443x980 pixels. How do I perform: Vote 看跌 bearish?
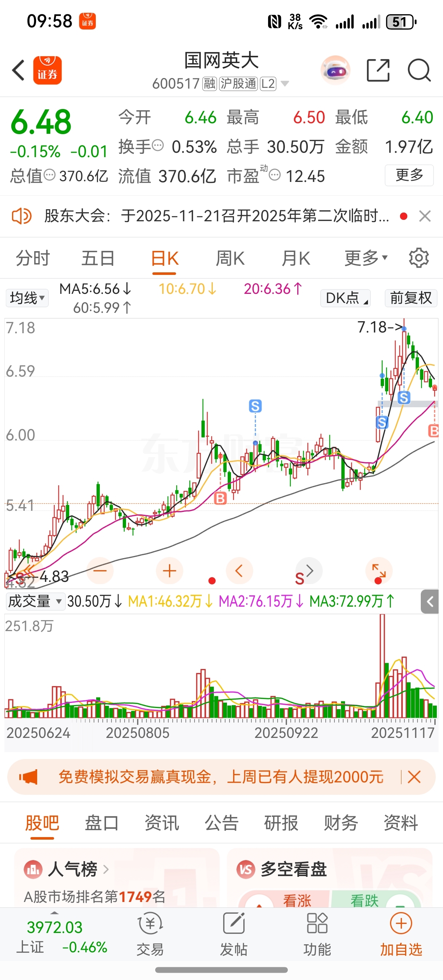pos(364,901)
